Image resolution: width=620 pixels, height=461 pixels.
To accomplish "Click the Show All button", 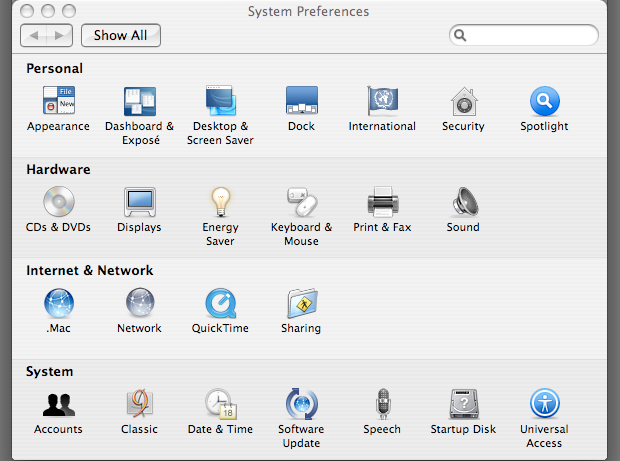I will 121,35.
